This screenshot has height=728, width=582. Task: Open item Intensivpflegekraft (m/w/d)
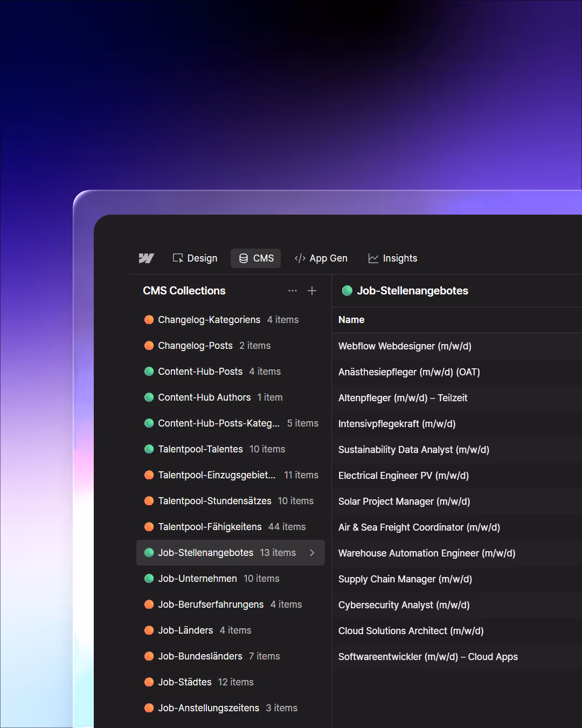[x=457, y=424]
